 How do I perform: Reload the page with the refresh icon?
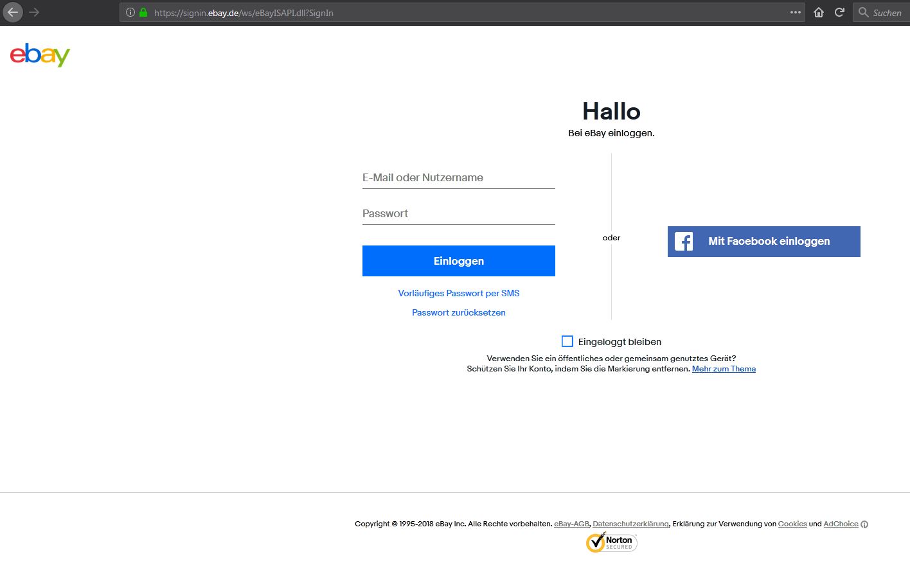tap(839, 12)
